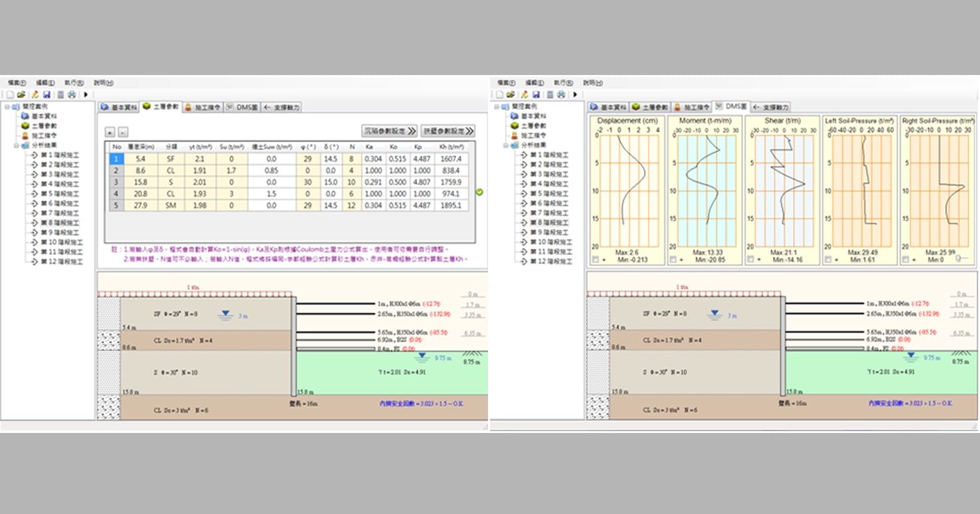Screen dimensions: 980x514
Task: Switch to the DMS圖 tab in left window
Action: coord(241,107)
